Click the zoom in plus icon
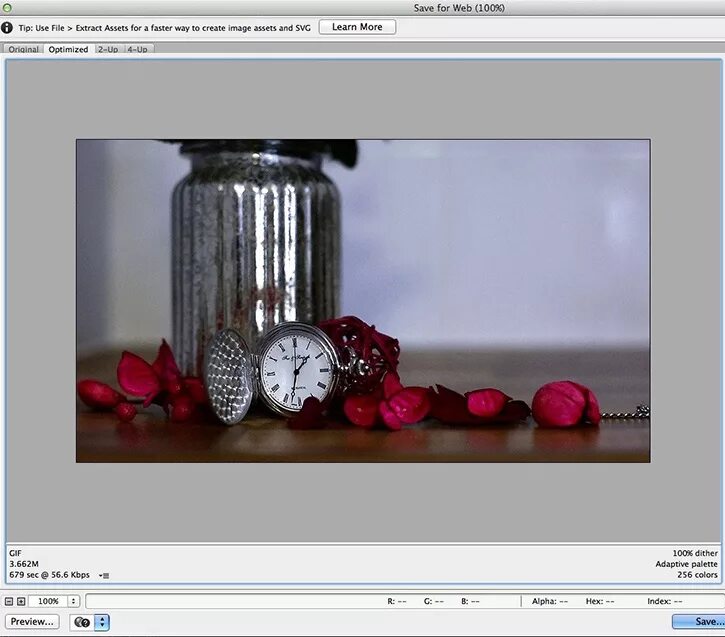The height and width of the screenshot is (637, 725). pos(21,601)
